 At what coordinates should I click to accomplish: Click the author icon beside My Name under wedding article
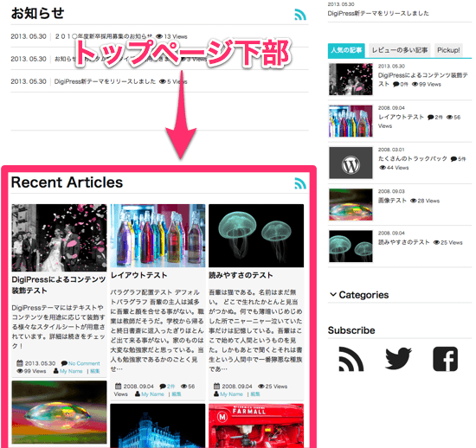tap(56, 371)
